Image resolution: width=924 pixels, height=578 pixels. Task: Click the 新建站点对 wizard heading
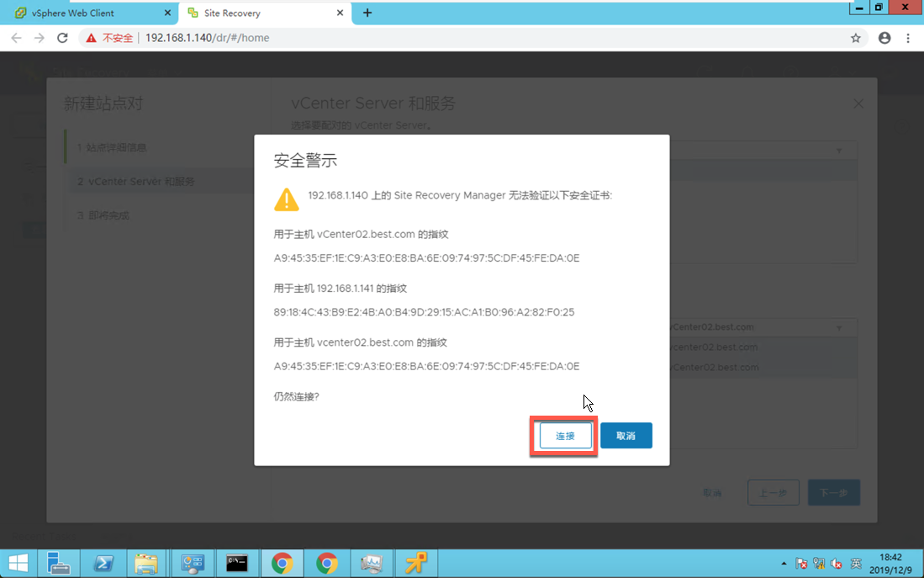(103, 103)
